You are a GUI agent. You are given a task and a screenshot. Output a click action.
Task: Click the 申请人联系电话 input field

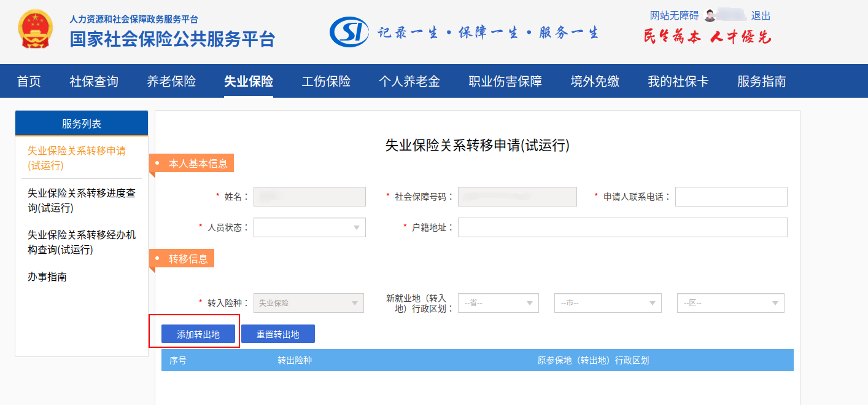point(730,197)
